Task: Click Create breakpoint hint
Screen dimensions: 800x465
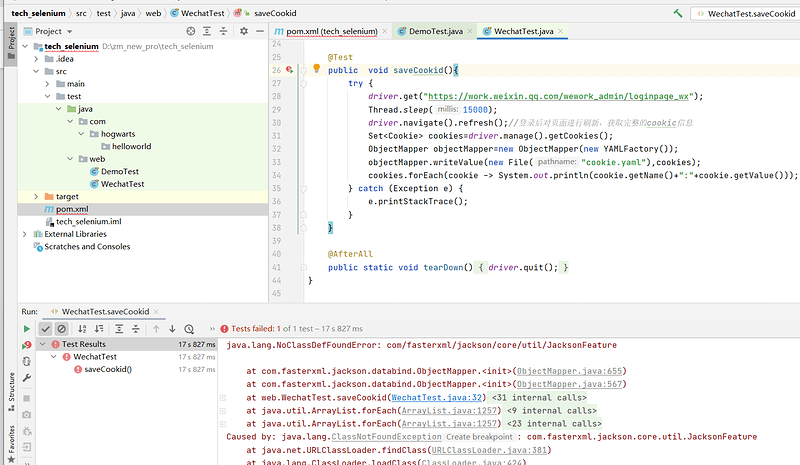Action: [x=479, y=437]
